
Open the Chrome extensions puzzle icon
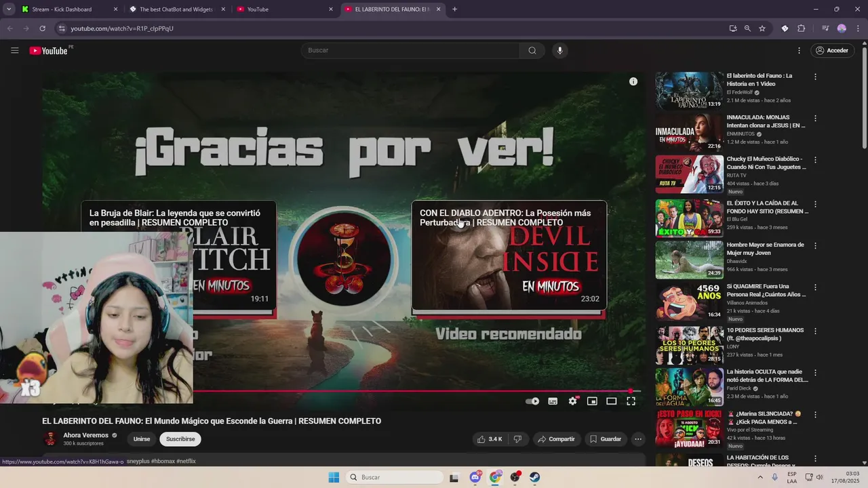(802, 28)
